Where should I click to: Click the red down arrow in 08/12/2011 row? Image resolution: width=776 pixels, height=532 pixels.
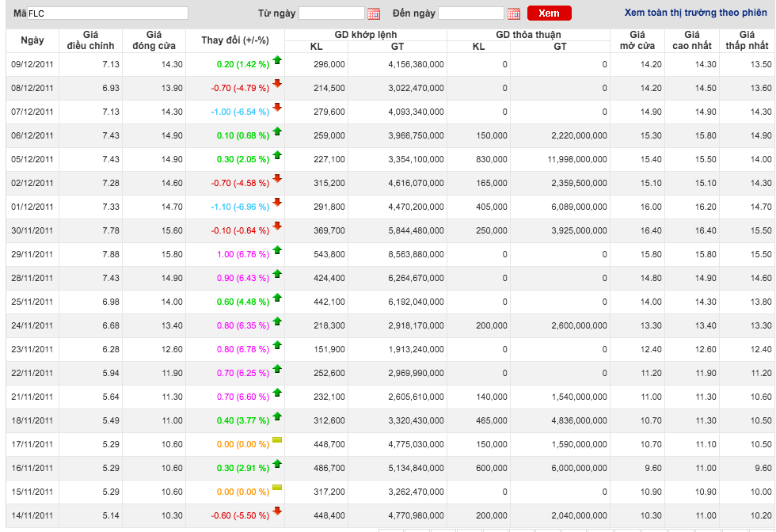pos(277,84)
